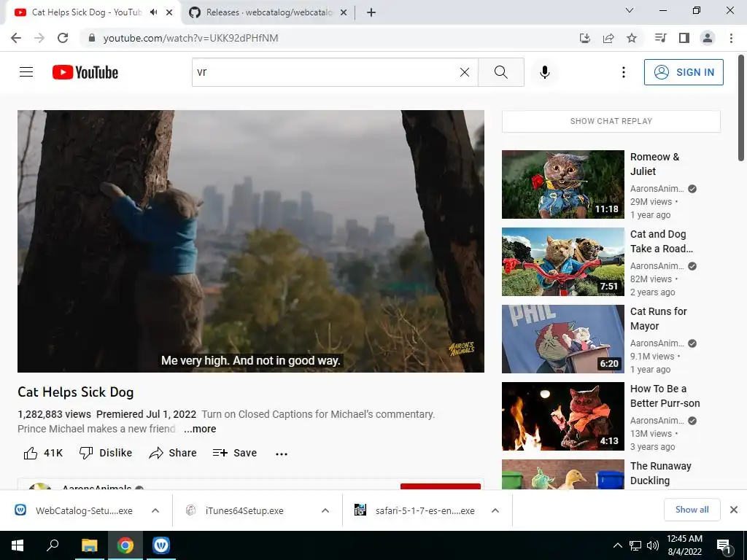Open YouTube settings three-dot menu

tap(623, 72)
